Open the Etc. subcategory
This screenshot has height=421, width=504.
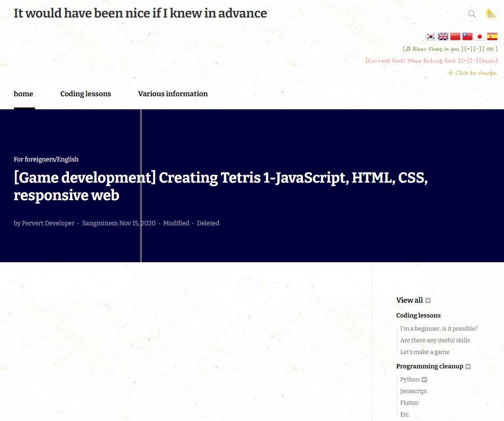click(405, 415)
